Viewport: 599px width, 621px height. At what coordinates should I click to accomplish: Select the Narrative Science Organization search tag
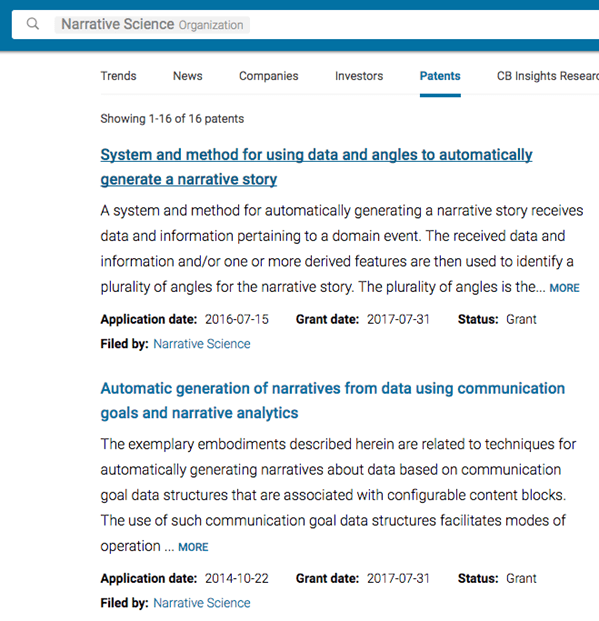pyautogui.click(x=152, y=25)
